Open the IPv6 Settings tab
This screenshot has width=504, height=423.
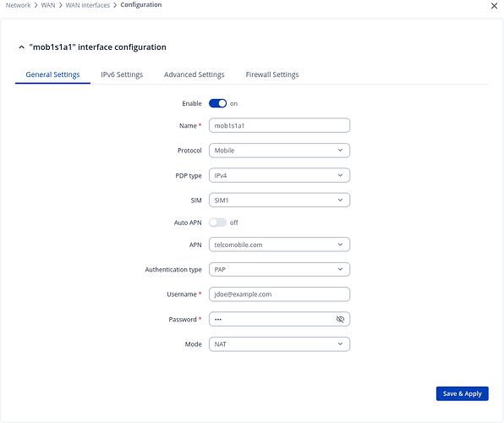click(x=122, y=74)
